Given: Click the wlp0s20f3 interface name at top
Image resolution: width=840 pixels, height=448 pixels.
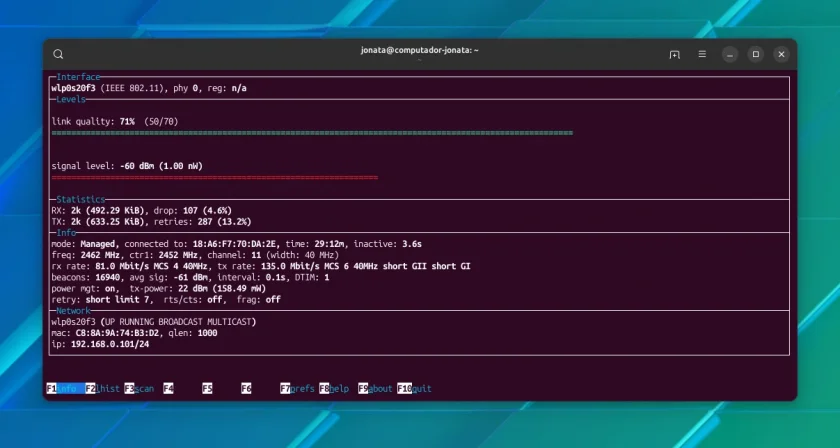Looking at the screenshot, I should coord(73,88).
